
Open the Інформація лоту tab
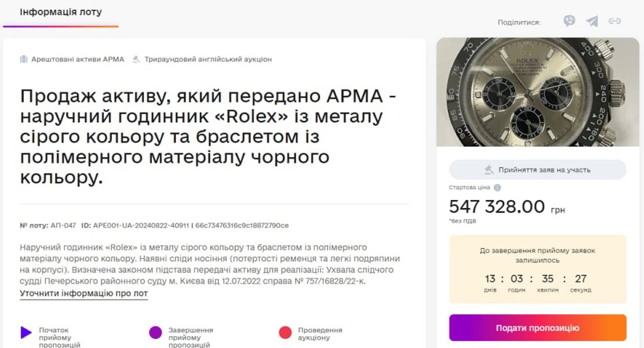pyautogui.click(x=61, y=12)
